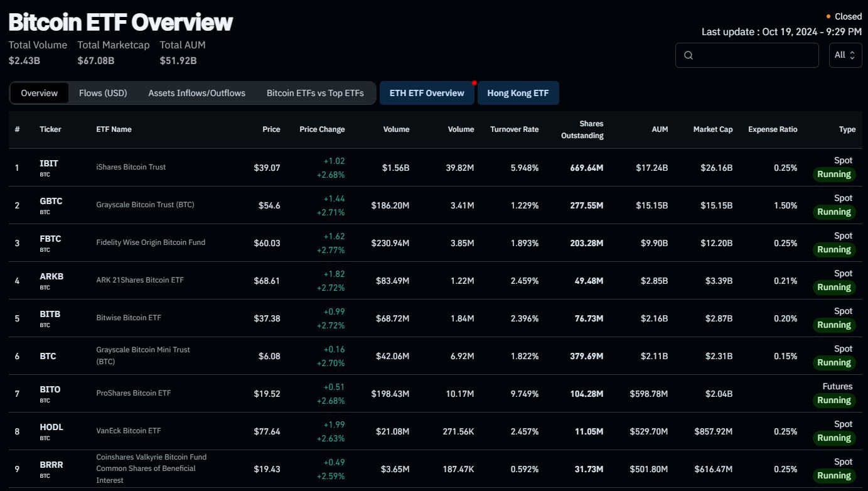Sort by the Price column header
The width and height of the screenshot is (868, 491).
(x=271, y=129)
